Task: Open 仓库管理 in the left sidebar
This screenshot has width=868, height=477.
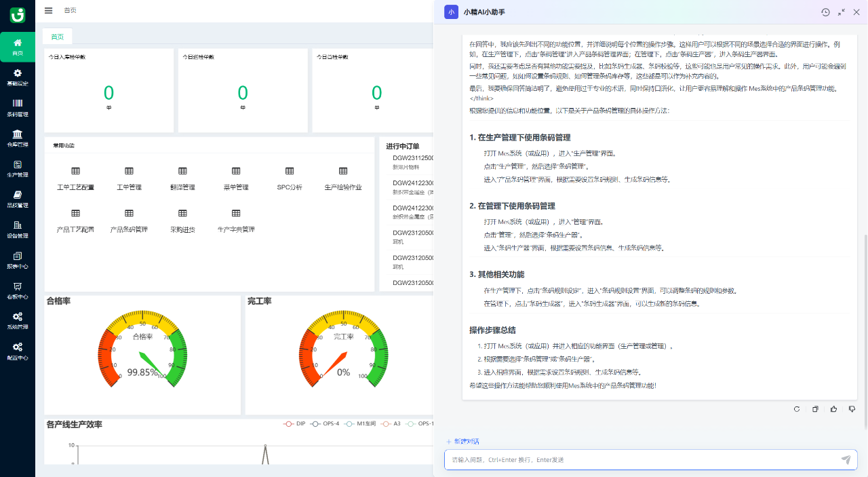Action: coord(18,134)
